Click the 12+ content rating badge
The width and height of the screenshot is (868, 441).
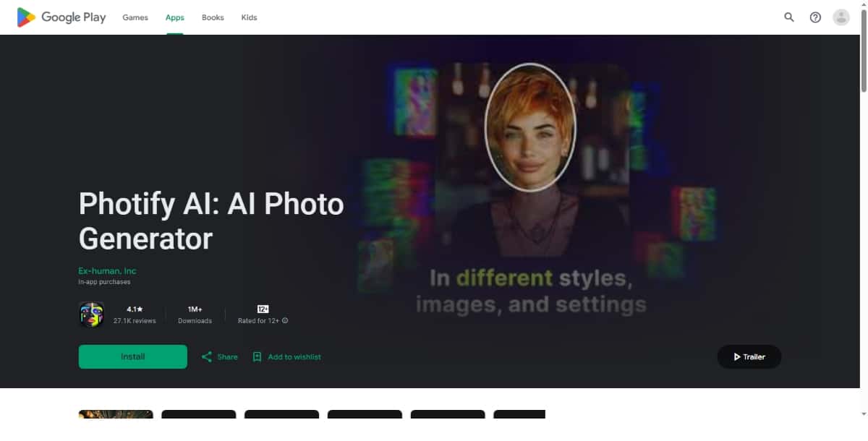point(263,309)
